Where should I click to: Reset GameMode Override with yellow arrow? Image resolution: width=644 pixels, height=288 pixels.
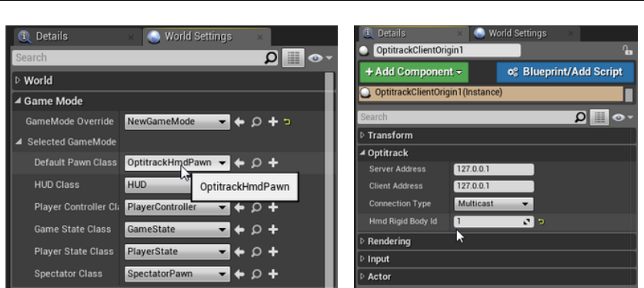point(287,122)
